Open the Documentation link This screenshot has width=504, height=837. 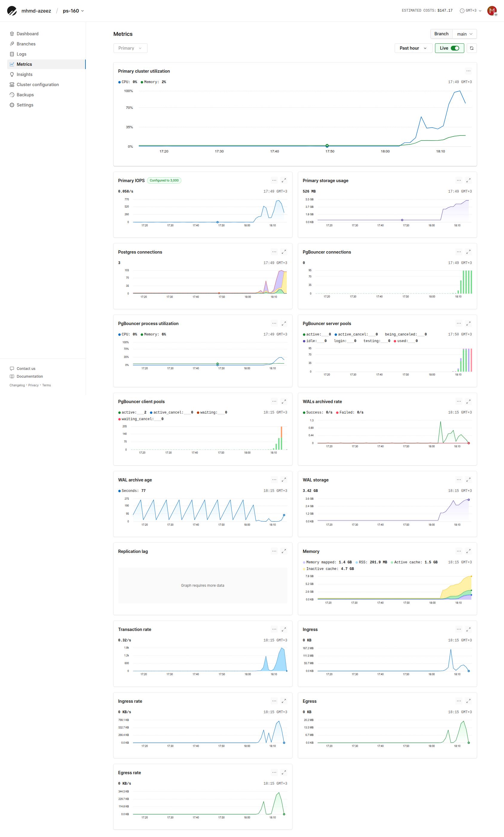(x=30, y=376)
